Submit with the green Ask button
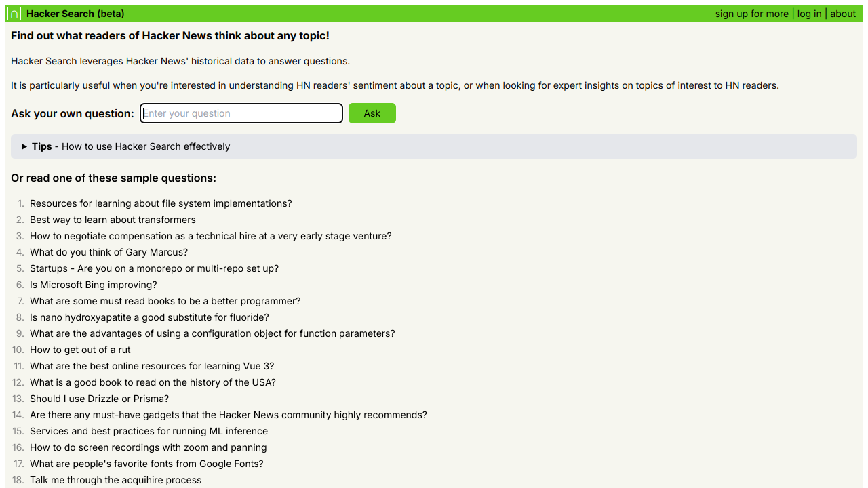This screenshot has width=868, height=488. click(372, 113)
